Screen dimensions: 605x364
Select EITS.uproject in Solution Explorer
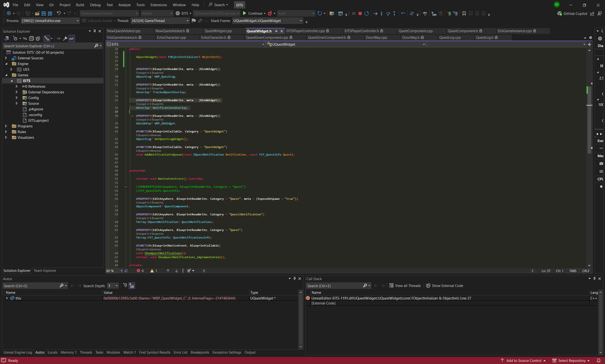[38, 121]
